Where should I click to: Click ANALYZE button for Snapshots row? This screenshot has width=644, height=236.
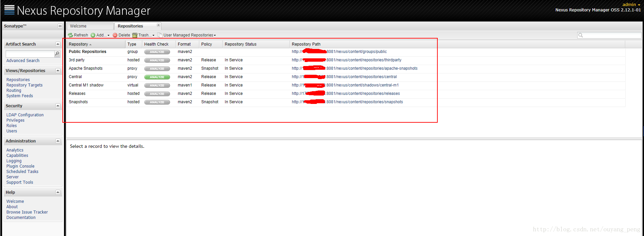[157, 102]
